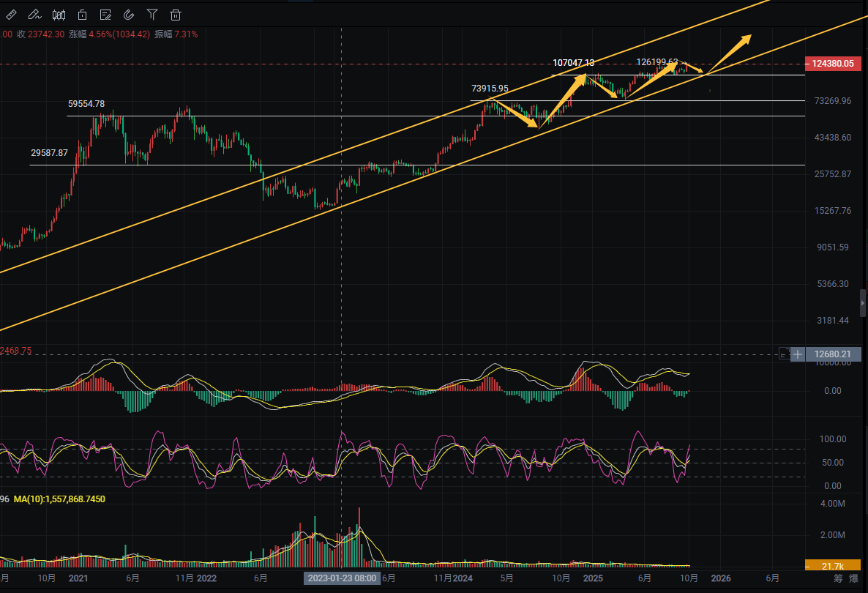Click the 12680.21 crosshair value tag

(x=833, y=354)
